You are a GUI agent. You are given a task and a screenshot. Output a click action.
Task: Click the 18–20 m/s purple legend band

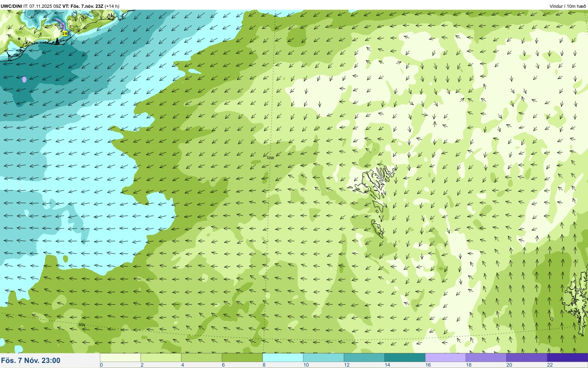tap(486, 357)
